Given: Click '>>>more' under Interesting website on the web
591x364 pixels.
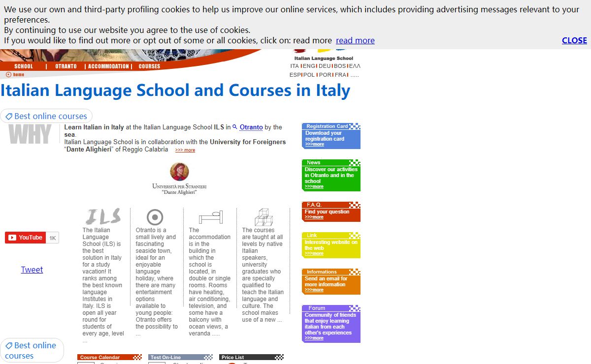Looking at the screenshot, I should point(314,253).
